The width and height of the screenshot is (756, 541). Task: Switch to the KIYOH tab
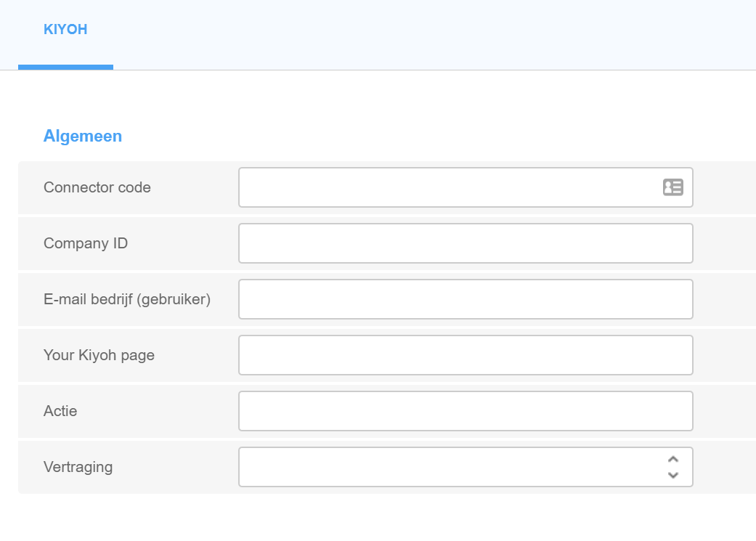[65, 30]
